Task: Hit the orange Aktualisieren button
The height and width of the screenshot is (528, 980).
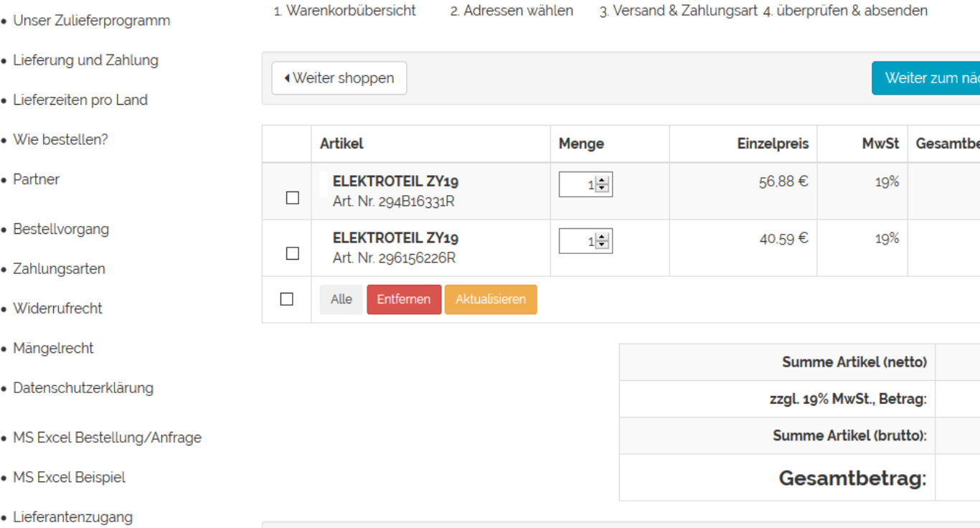Action: [491, 299]
